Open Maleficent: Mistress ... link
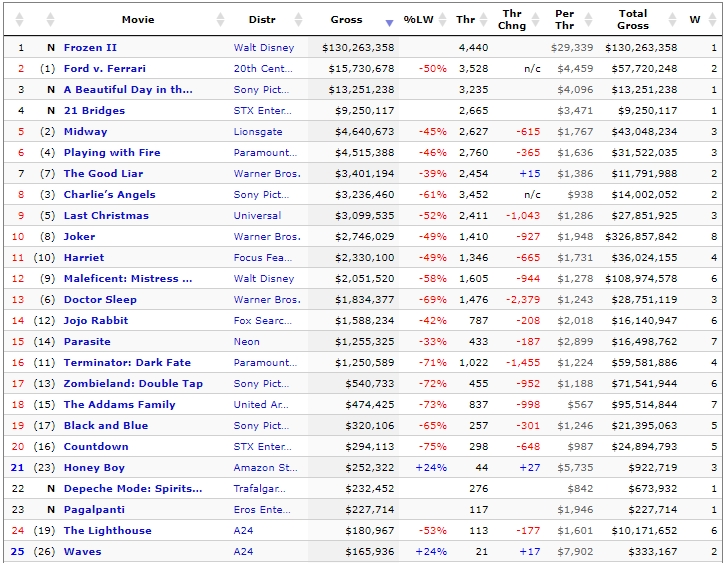 point(128,278)
